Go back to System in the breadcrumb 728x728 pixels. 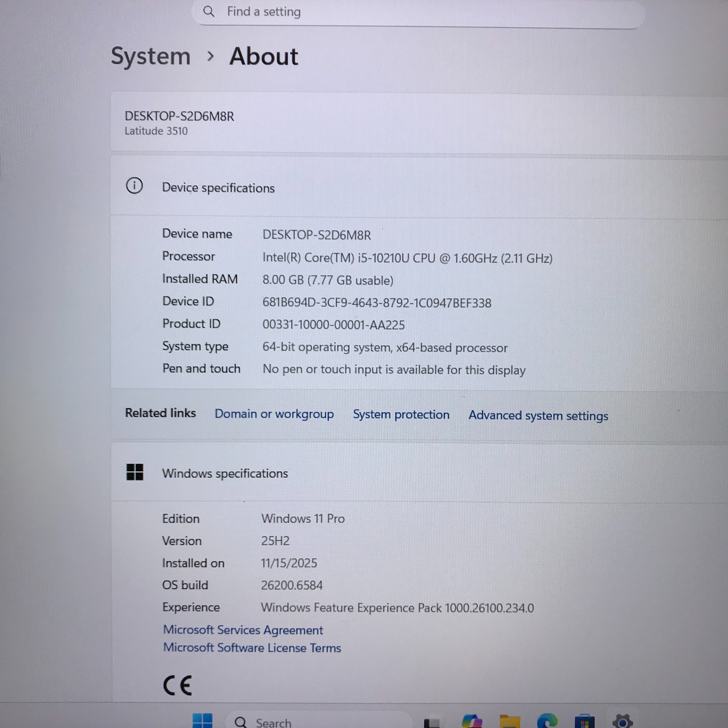[151, 56]
